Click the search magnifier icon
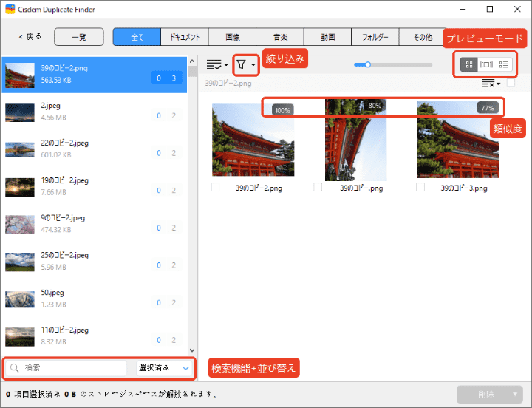 [x=14, y=367]
